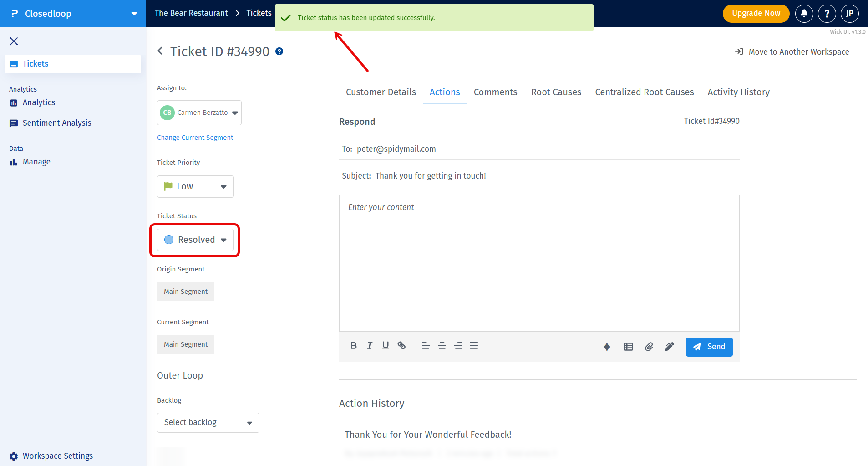Screen dimensions: 868x466
Task: Click the Analytics sidebar icon
Action: click(14, 103)
